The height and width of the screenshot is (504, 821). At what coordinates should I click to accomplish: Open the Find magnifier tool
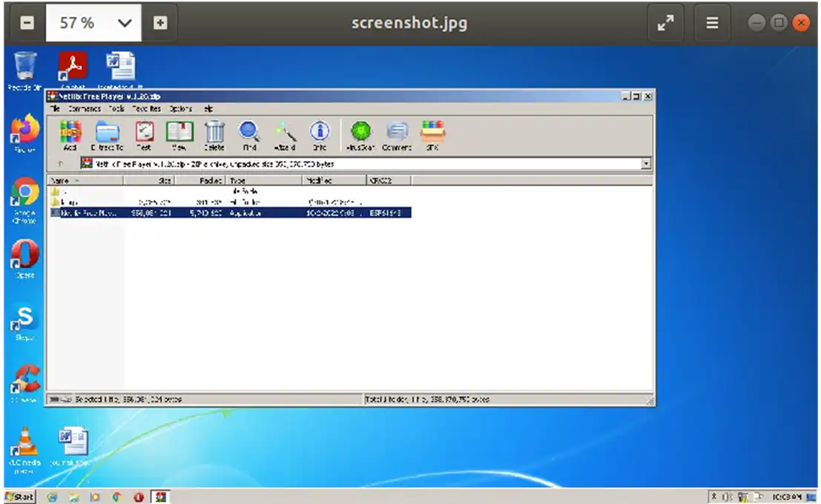[x=249, y=136]
